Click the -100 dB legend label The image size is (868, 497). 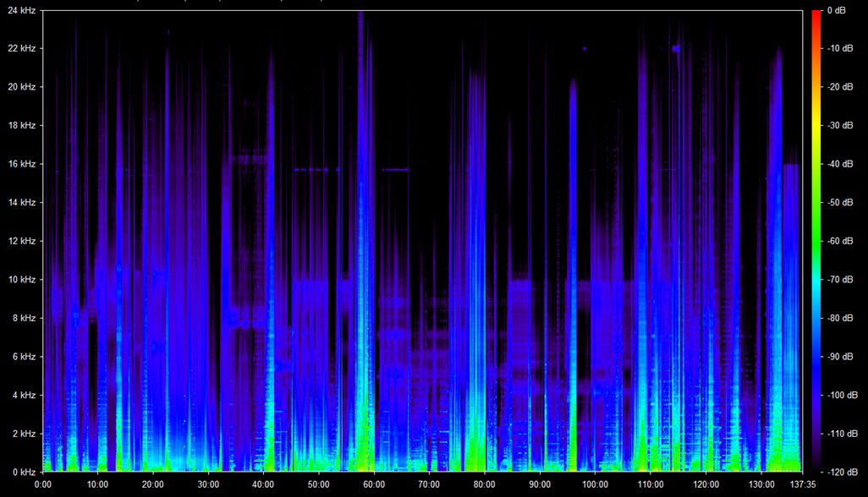point(842,395)
